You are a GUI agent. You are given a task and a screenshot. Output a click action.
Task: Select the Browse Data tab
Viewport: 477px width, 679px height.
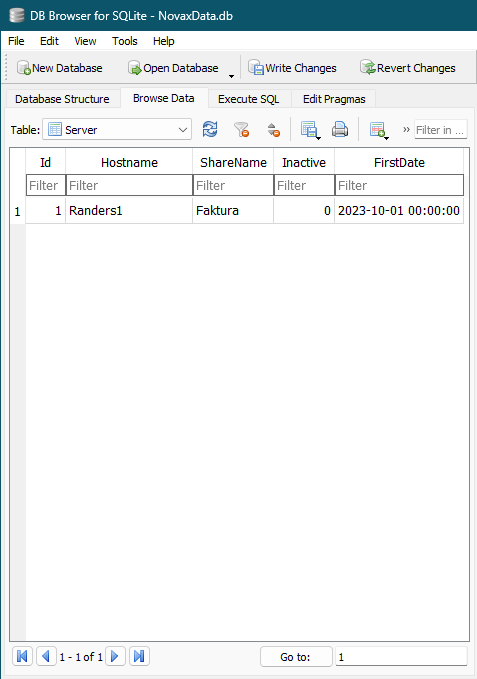164,98
